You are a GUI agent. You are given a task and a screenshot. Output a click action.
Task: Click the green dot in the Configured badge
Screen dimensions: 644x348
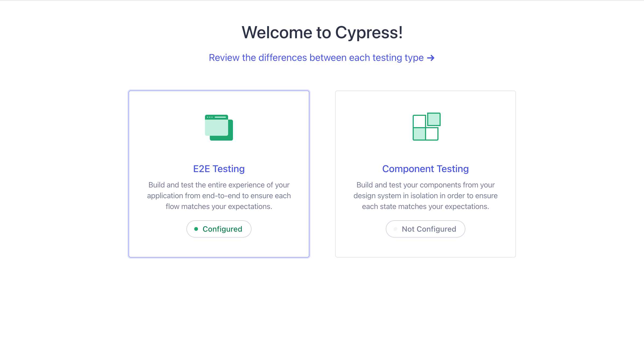[x=196, y=229]
